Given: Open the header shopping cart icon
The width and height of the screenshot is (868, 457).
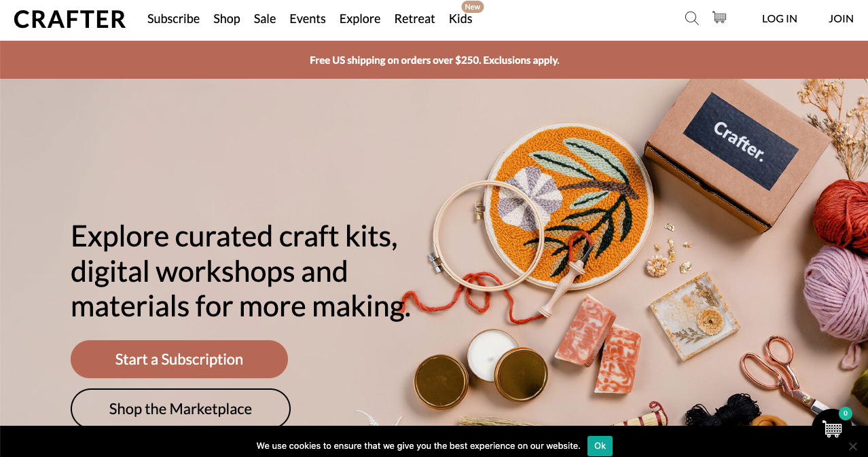Looking at the screenshot, I should [719, 18].
